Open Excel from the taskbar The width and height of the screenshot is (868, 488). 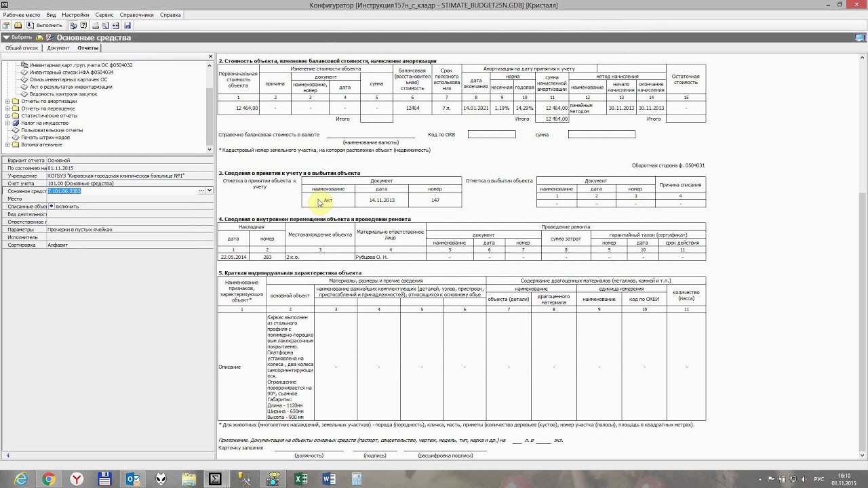pyautogui.click(x=300, y=479)
